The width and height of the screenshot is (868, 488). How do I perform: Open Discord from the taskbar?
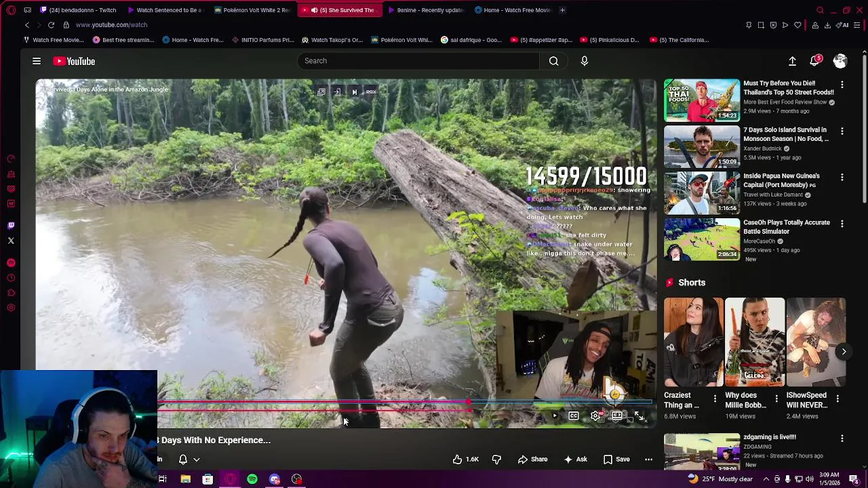coord(275,479)
